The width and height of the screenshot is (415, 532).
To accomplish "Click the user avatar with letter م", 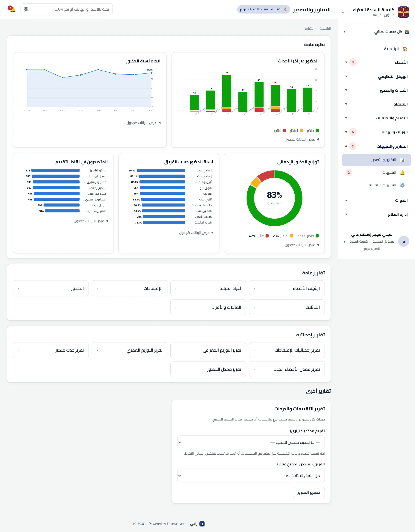I will click(403, 242).
